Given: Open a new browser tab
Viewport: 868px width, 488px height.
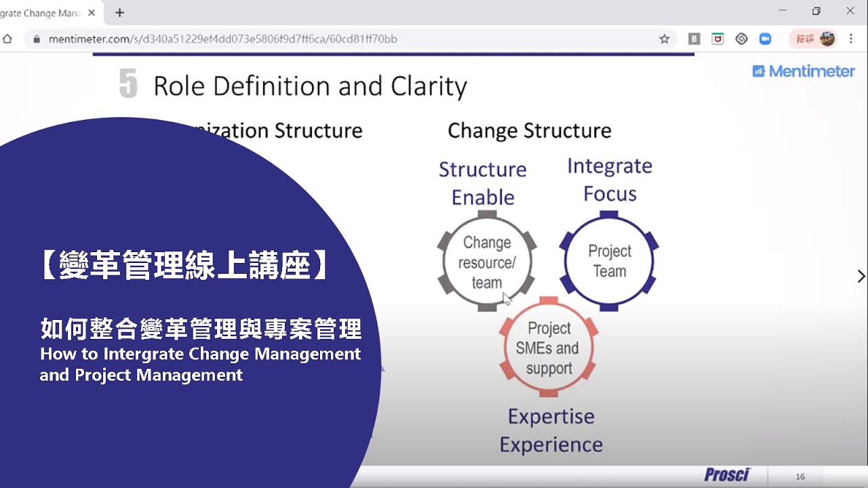Looking at the screenshot, I should 120,12.
